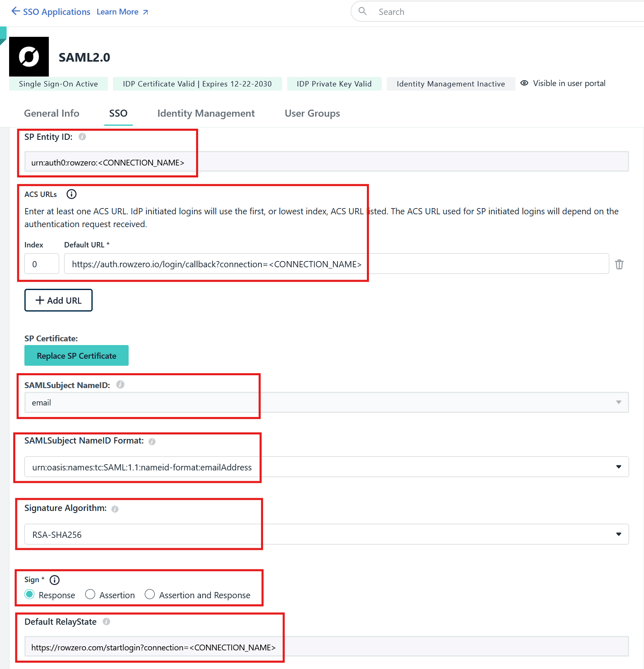Switch to the Identity Management tab
Screen dimensions: 644x669
[206, 113]
